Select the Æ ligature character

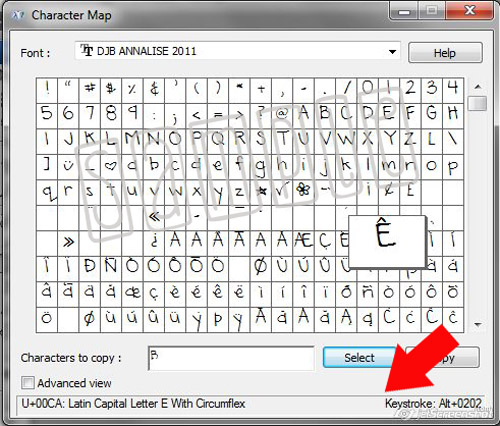(x=303, y=242)
